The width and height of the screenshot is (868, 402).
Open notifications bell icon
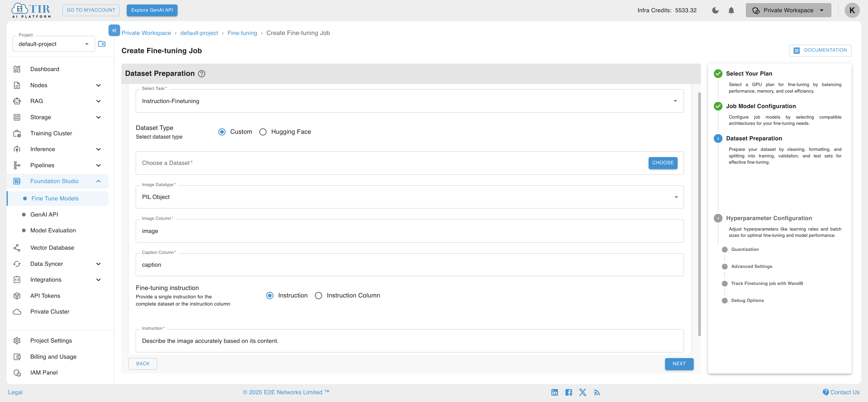(x=731, y=10)
